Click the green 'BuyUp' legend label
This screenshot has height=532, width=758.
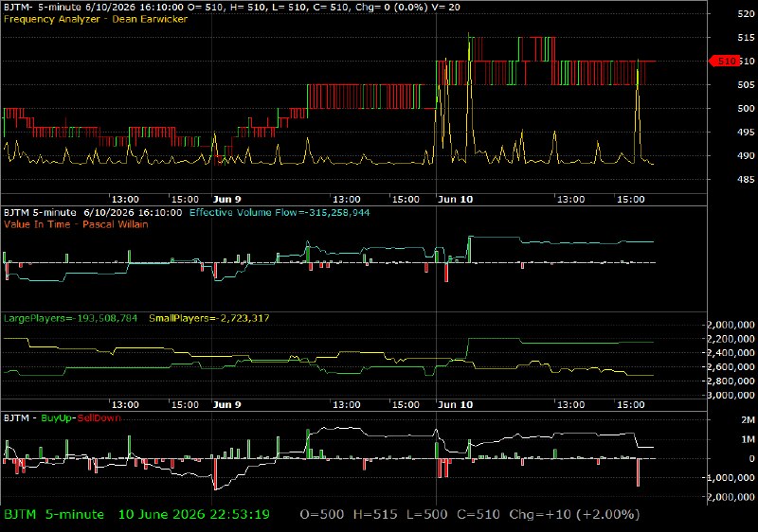[57, 418]
